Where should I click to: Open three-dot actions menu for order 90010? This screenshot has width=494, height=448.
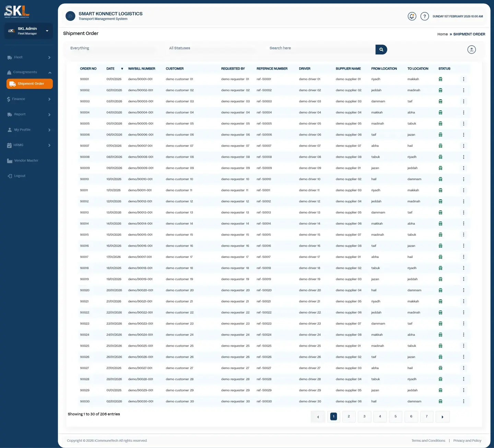click(463, 179)
